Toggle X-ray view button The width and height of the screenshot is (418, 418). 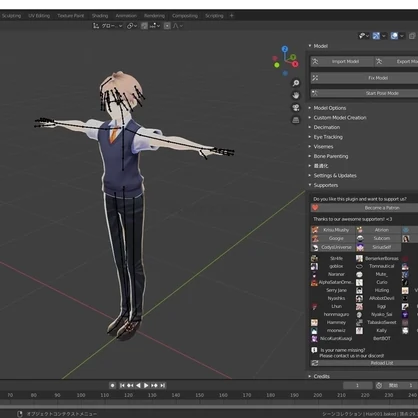pyautogui.click(x=412, y=36)
